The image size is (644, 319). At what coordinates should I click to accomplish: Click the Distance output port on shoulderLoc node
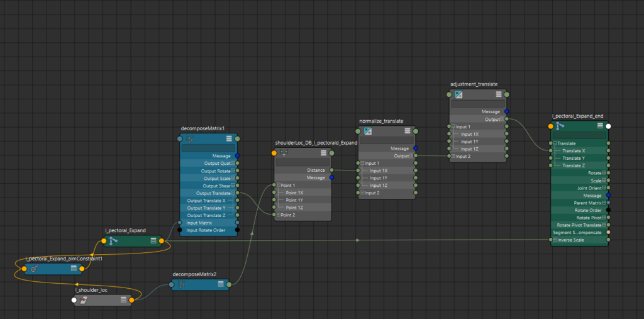[331, 170]
